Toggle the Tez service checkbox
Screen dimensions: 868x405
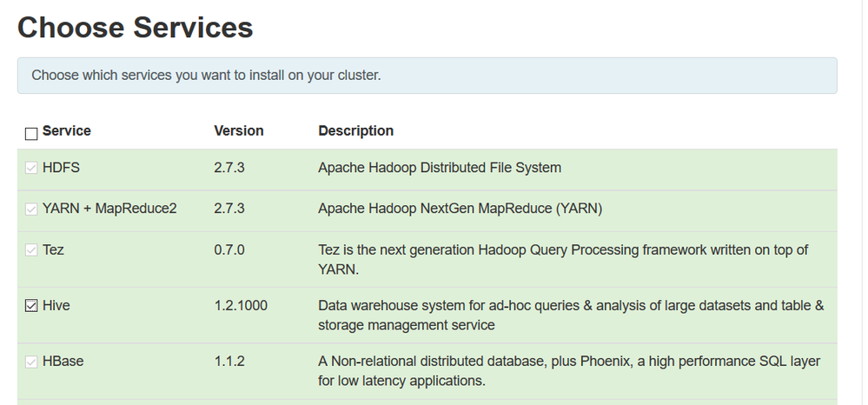point(31,250)
